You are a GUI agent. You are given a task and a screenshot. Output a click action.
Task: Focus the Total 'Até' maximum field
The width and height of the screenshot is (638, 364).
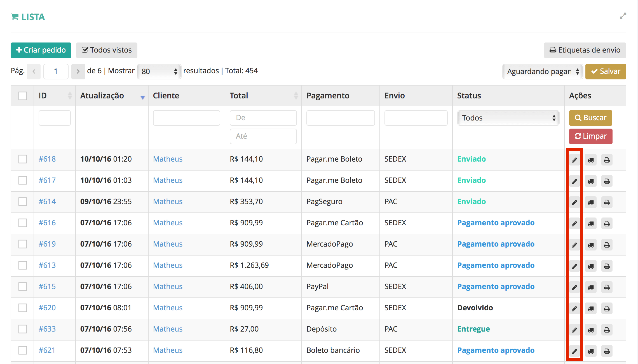click(263, 136)
